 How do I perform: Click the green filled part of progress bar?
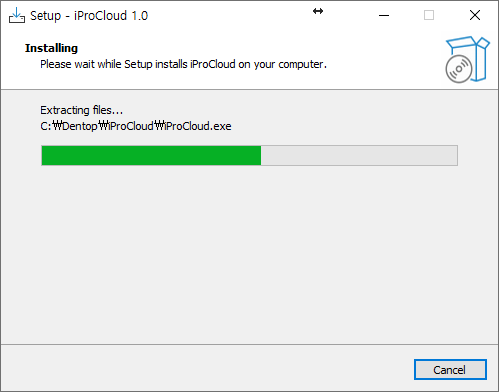151,155
